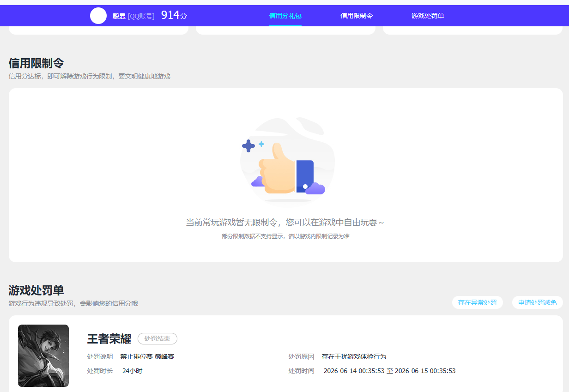
Task: Click the 处罚说明 field label
Action: [100, 356]
